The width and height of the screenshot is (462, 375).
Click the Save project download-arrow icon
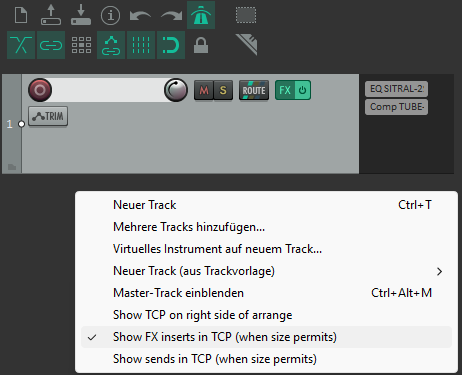81,15
